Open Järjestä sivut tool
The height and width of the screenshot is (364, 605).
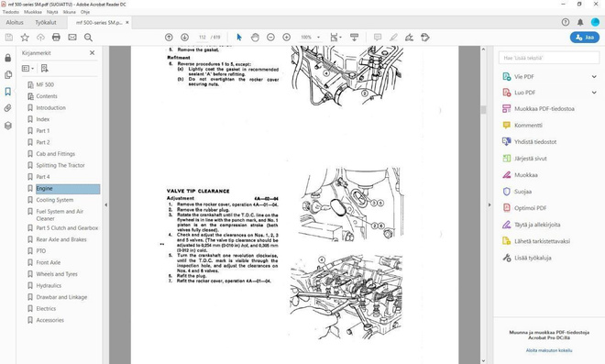(530, 159)
